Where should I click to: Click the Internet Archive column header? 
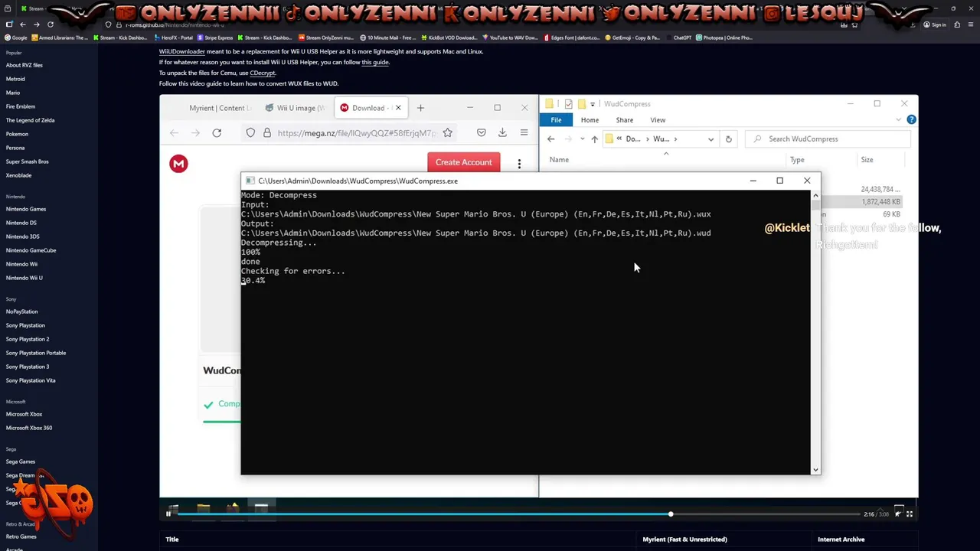tap(841, 540)
